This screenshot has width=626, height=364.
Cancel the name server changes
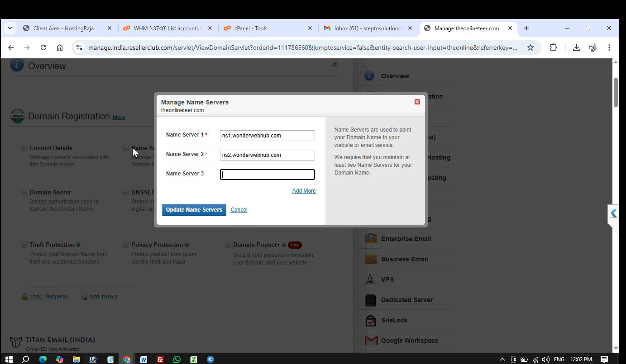pos(239,210)
